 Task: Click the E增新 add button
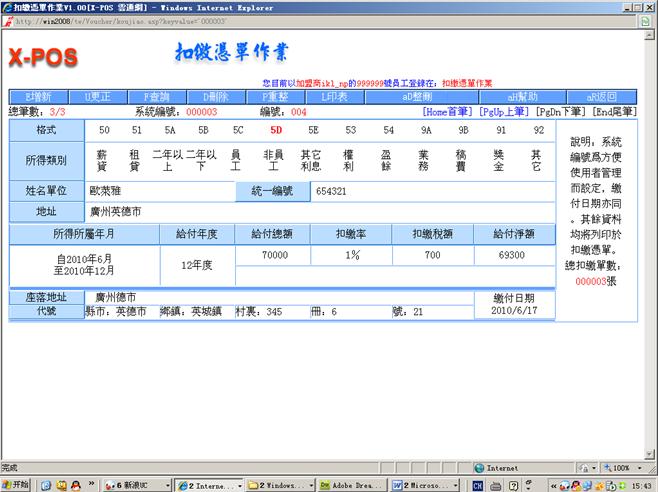[36, 97]
